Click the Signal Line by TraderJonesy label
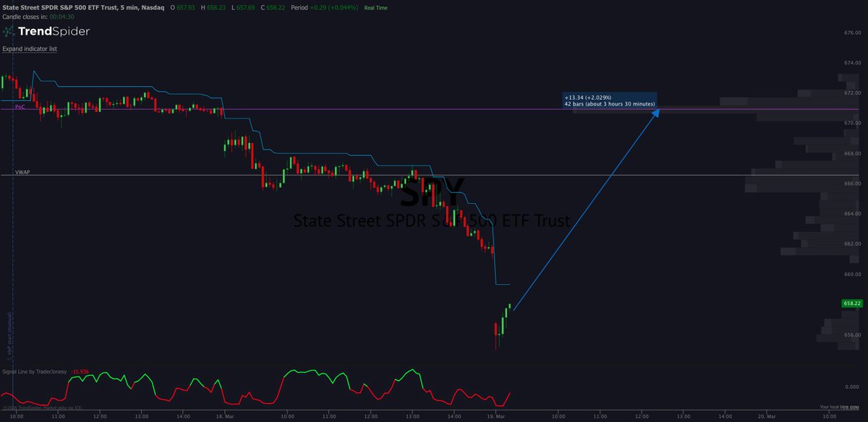This screenshot has width=868, height=422. (x=34, y=371)
